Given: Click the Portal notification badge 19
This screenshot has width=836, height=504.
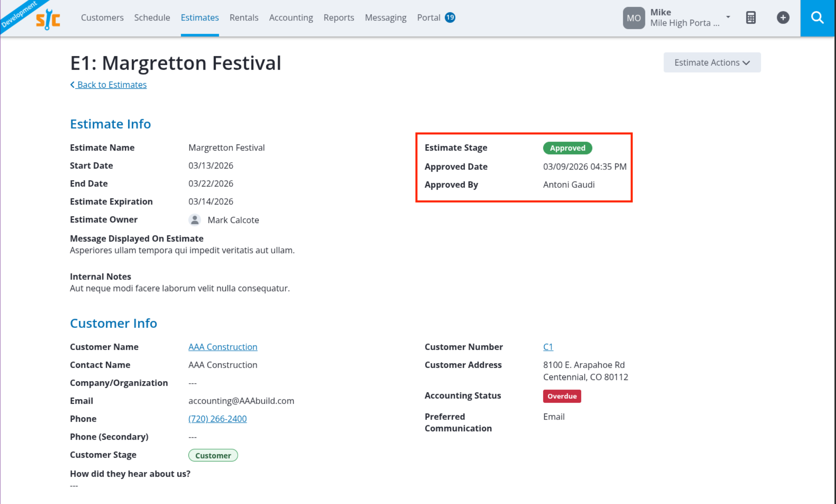Looking at the screenshot, I should [450, 17].
